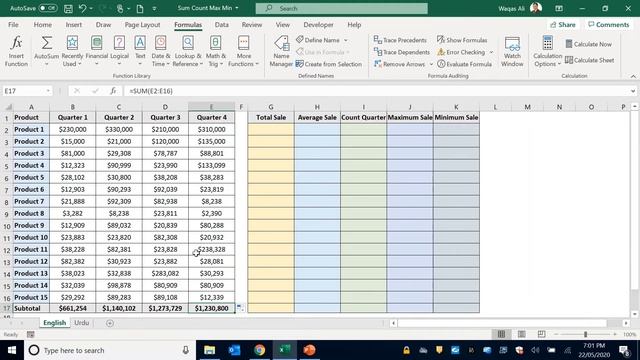Expand the Remove Arrows dropdown arrow
Image resolution: width=640 pixels, height=360 pixels.
[431, 64]
